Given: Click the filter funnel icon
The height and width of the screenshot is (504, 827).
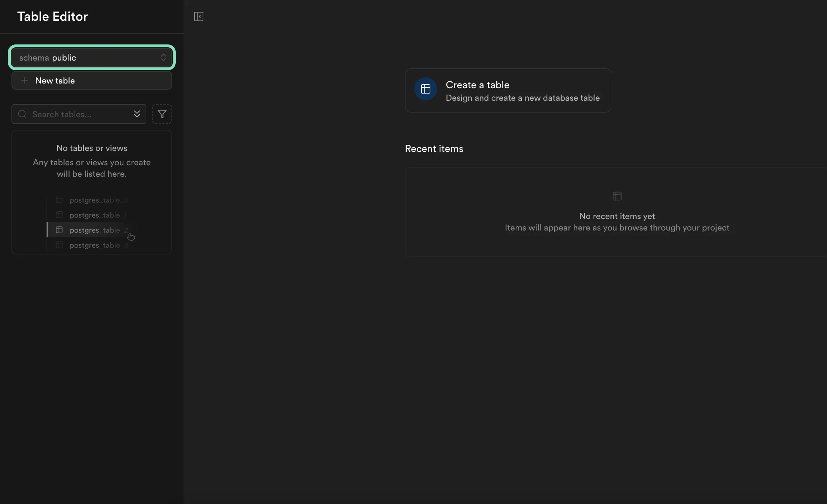Looking at the screenshot, I should (x=162, y=114).
